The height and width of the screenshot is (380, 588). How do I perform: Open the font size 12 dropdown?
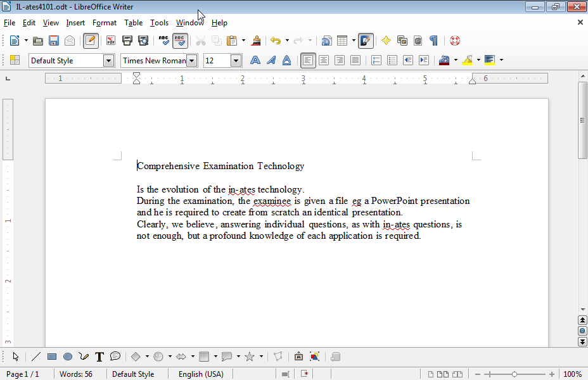point(236,60)
